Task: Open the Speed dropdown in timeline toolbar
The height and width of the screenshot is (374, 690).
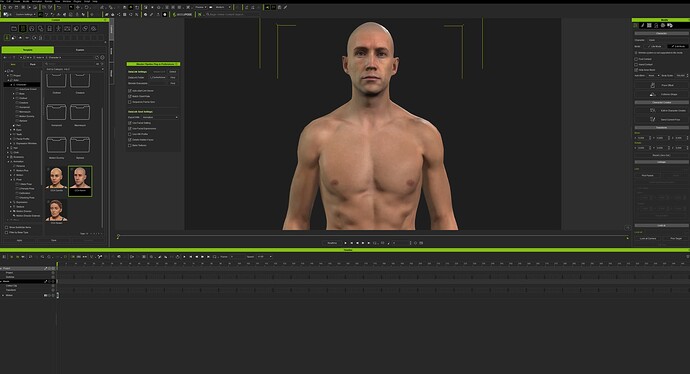Action: pos(264,257)
